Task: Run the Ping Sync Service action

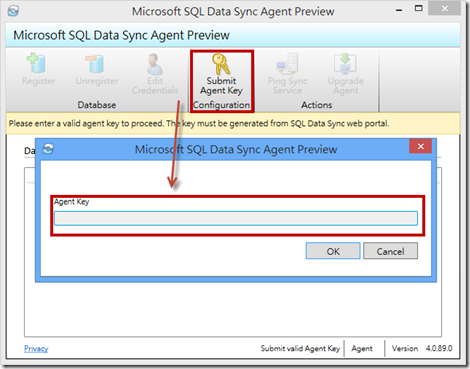Action: click(287, 74)
